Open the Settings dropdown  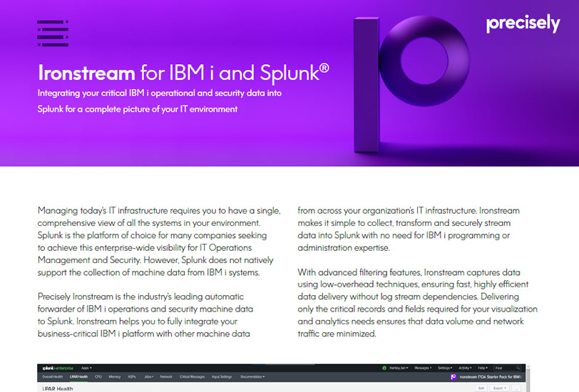[x=445, y=368]
